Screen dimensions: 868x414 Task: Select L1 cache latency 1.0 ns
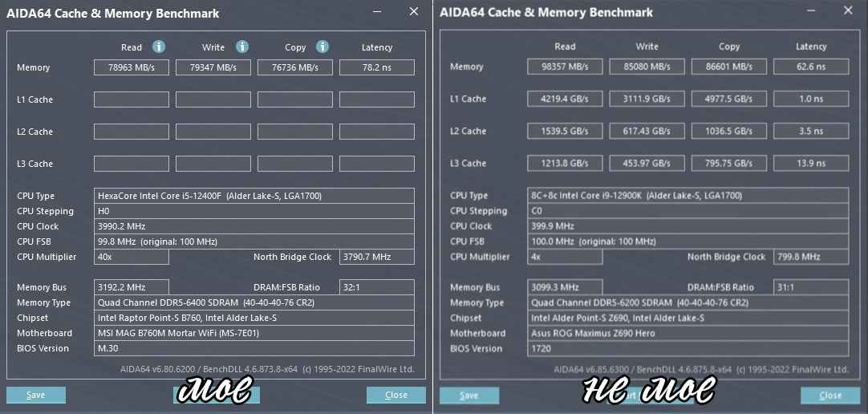811,99
